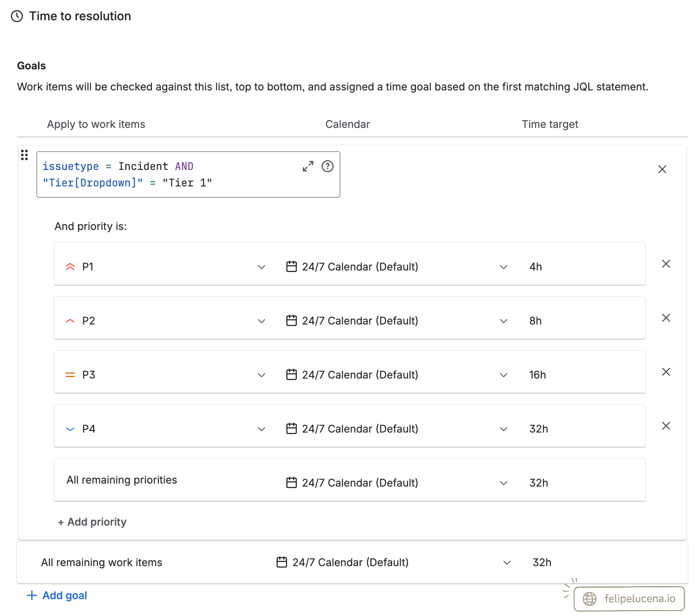Viewport: 698px width, 616px height.
Task: Edit time target for All remaining work items
Action: pos(542,562)
